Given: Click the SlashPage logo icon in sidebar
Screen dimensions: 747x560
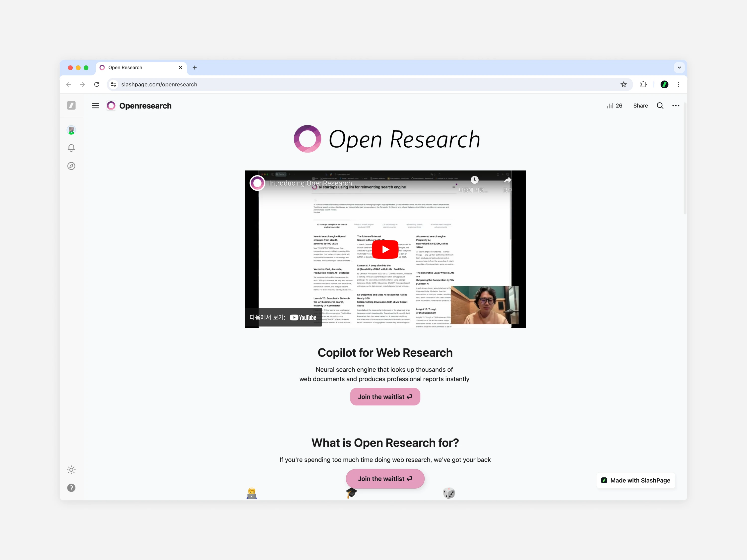Looking at the screenshot, I should click(71, 106).
